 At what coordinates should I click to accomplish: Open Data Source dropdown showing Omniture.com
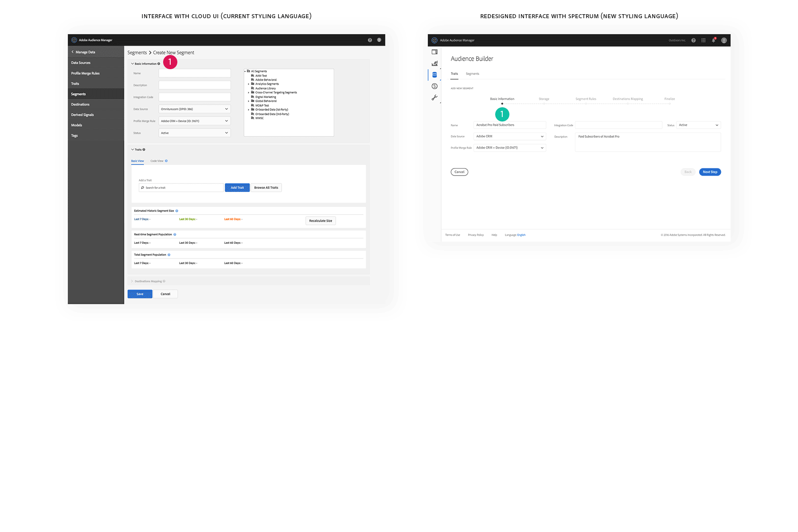[x=195, y=109]
